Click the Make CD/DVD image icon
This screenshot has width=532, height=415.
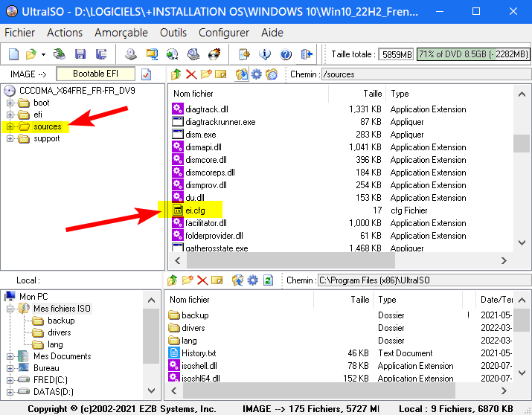tap(131, 54)
